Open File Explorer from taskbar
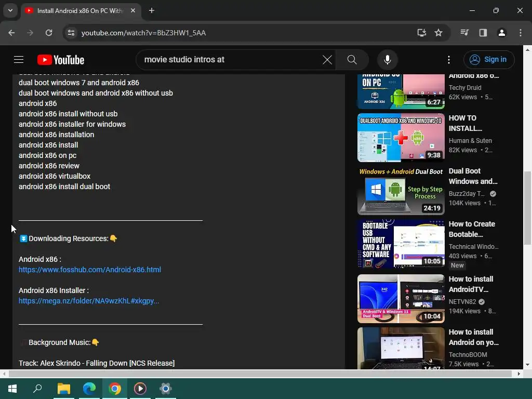Image resolution: width=532 pixels, height=399 pixels. pyautogui.click(x=64, y=389)
